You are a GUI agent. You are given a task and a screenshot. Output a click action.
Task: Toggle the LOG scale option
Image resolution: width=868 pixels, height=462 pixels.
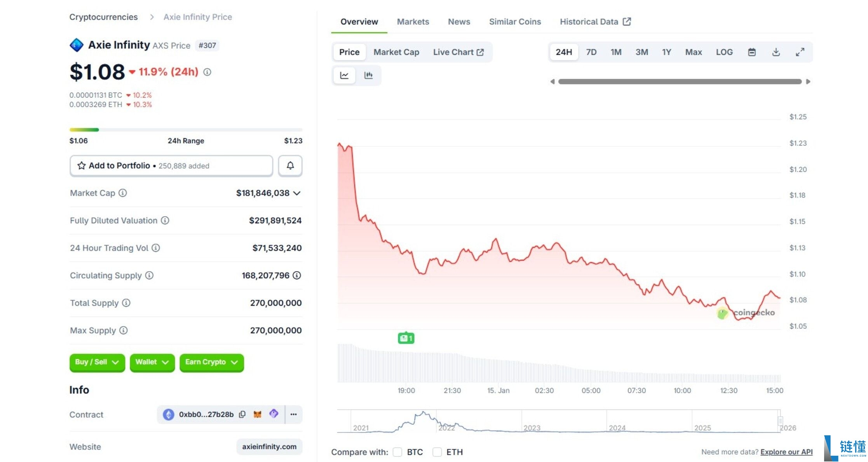click(724, 52)
